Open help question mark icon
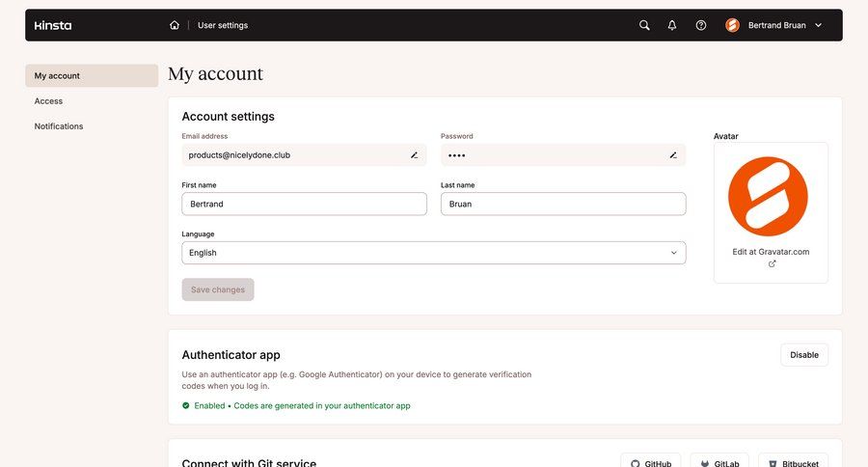This screenshot has width=868, height=467. (701, 25)
